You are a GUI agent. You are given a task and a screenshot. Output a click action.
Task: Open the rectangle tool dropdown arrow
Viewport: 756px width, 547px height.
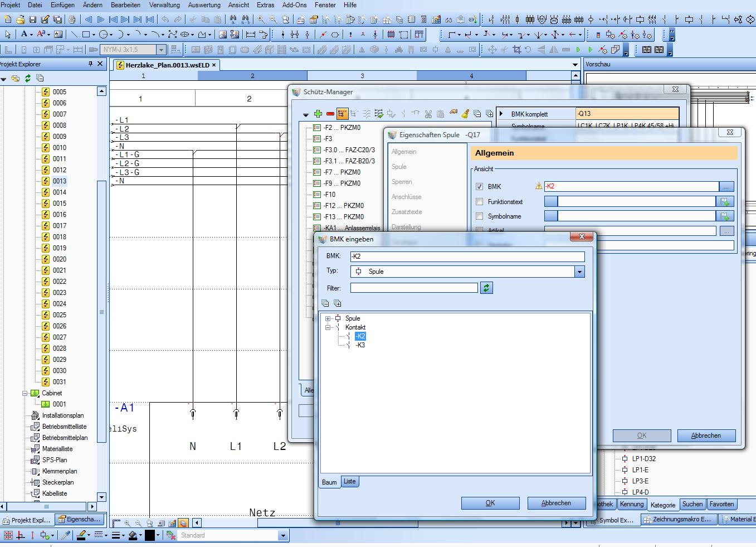click(94, 35)
